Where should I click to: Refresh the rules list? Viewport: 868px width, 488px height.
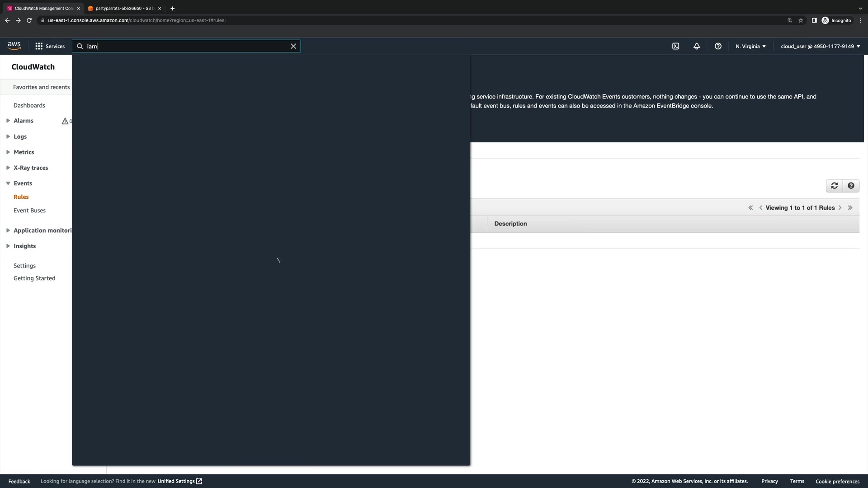(834, 186)
